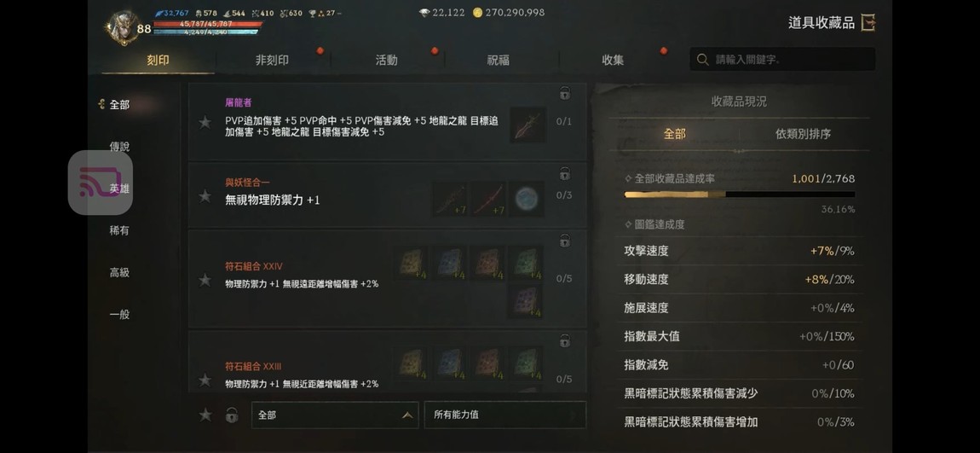Switch to the 非刻印 tab
Image resolution: width=980 pixels, height=453 pixels.
point(272,60)
